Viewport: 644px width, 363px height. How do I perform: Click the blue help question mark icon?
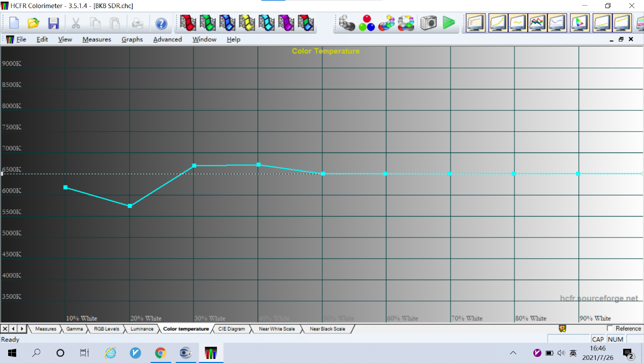click(x=161, y=23)
